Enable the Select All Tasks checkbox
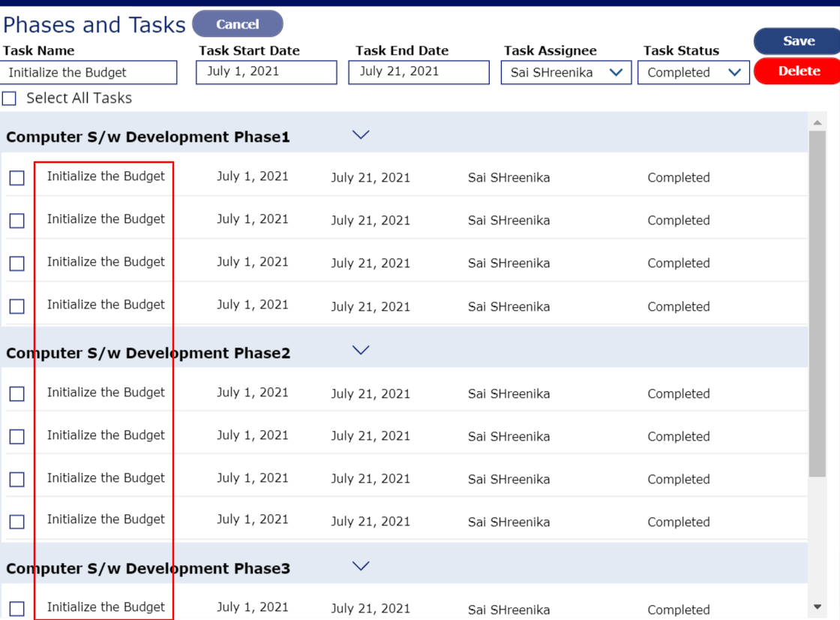 click(x=9, y=98)
